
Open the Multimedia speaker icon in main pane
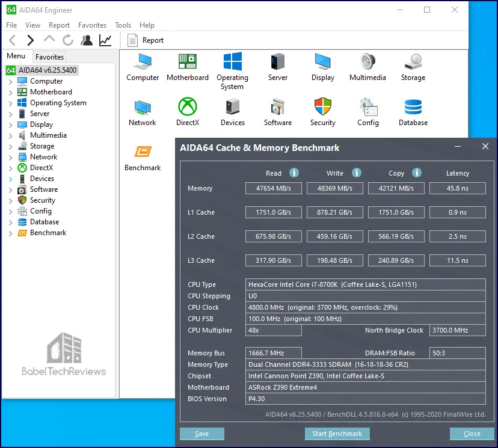click(x=367, y=61)
